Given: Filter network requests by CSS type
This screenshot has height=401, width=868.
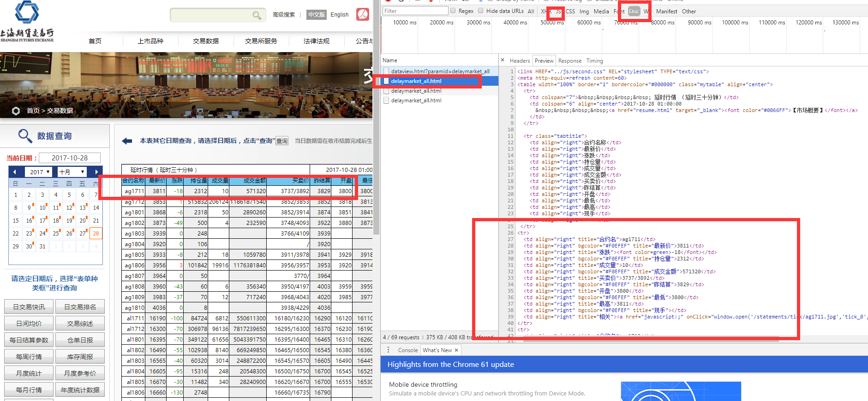Looking at the screenshot, I should (x=570, y=12).
